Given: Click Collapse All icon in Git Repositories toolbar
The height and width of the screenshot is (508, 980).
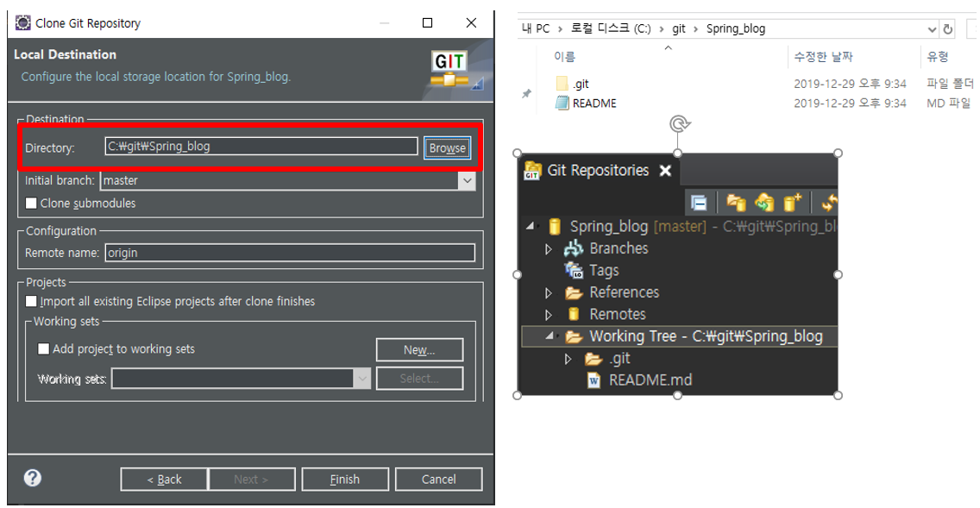Looking at the screenshot, I should pyautogui.click(x=699, y=203).
